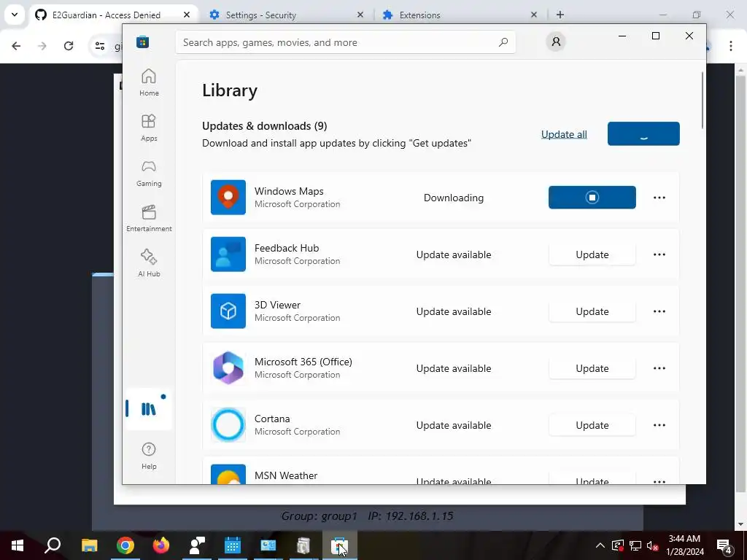747x560 pixels.
Task: Select the Windows Maps title text
Action: (289, 191)
